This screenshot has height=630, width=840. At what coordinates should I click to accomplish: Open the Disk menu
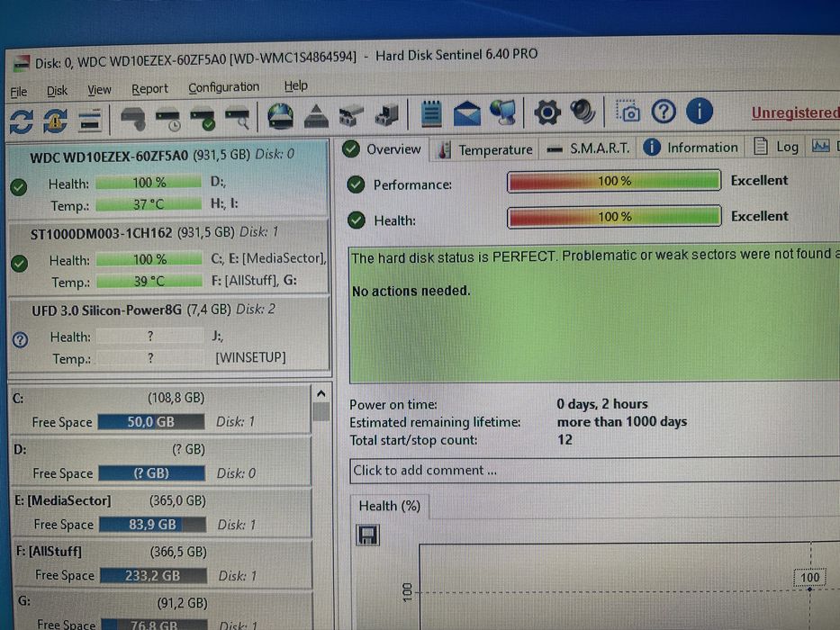[57, 91]
